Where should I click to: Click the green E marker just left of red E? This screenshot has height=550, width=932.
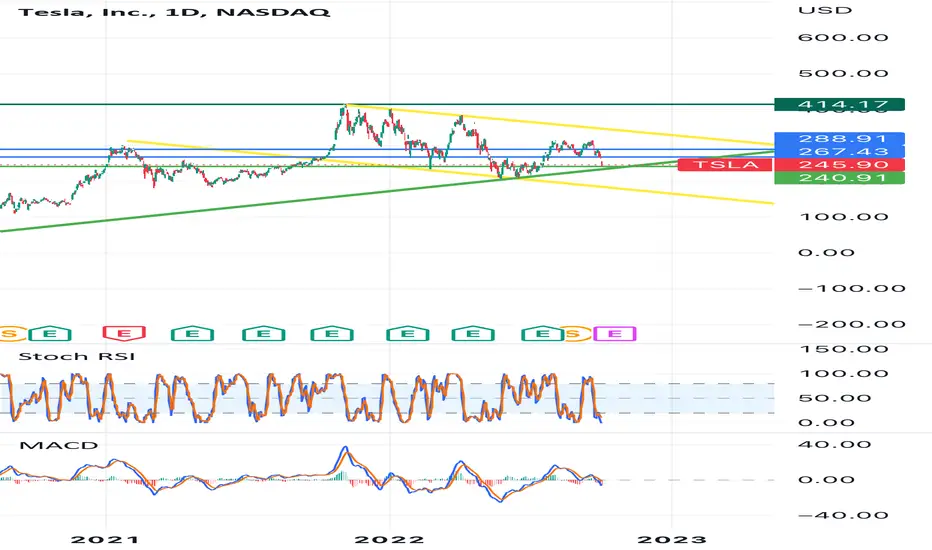(x=49, y=334)
